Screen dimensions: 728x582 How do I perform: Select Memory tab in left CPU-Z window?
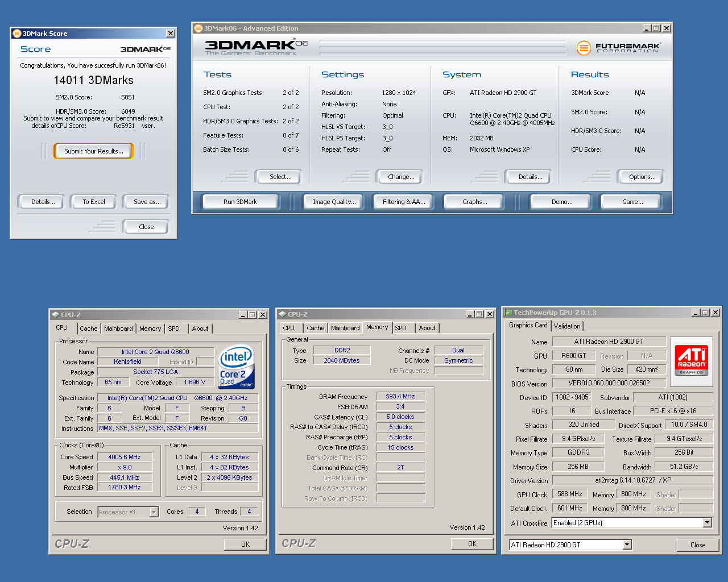coord(150,329)
